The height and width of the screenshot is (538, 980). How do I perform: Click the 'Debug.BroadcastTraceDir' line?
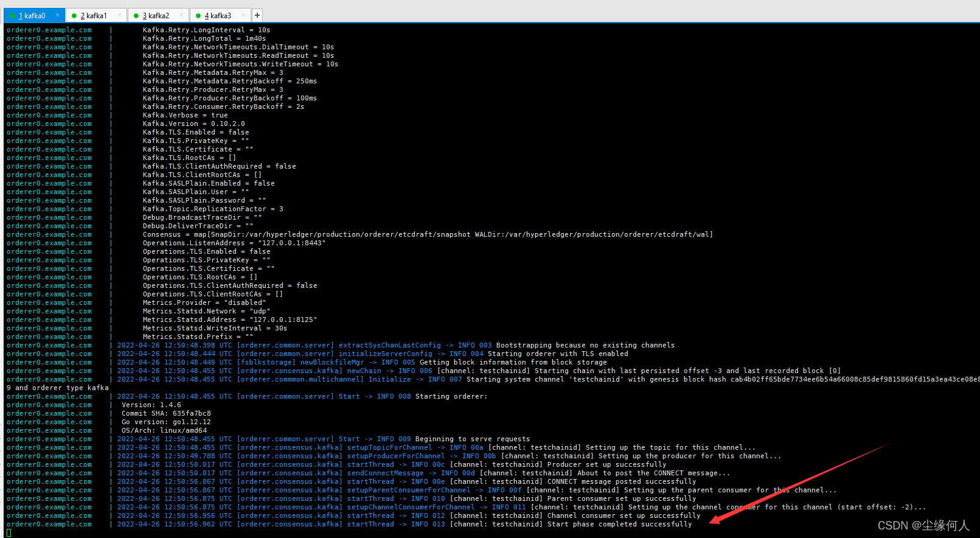203,217
